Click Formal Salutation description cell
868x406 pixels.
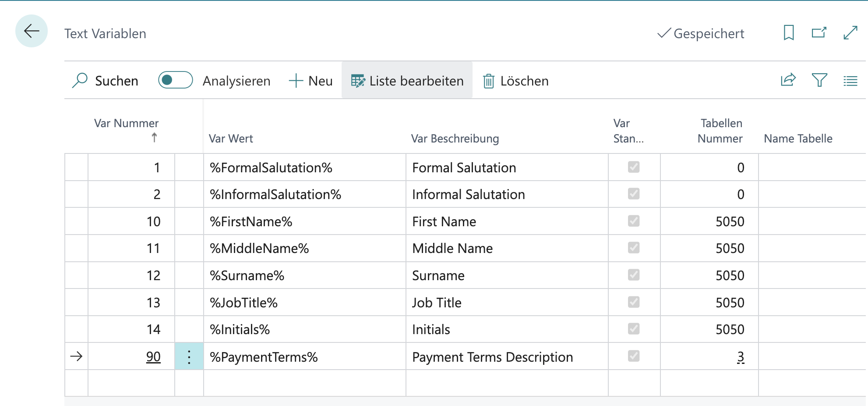point(507,167)
